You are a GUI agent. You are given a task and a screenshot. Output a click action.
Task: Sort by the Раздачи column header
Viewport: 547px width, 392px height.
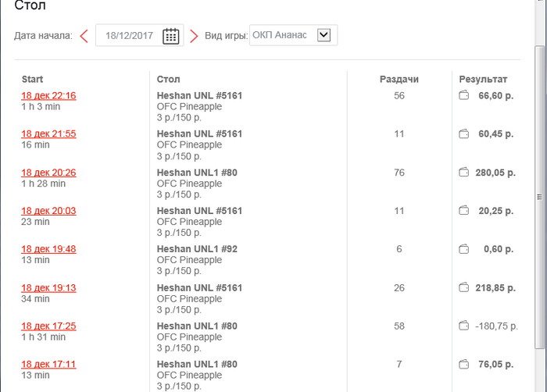[x=399, y=80]
